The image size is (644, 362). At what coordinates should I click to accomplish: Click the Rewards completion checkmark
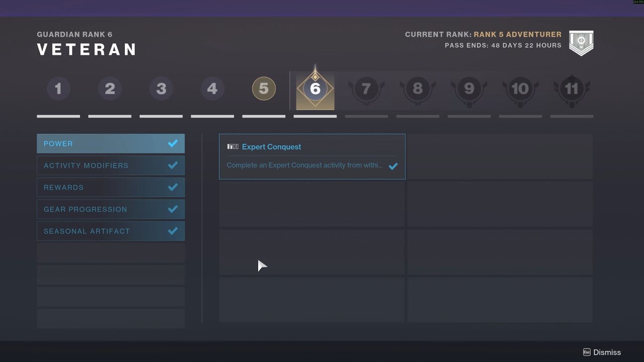173,188
